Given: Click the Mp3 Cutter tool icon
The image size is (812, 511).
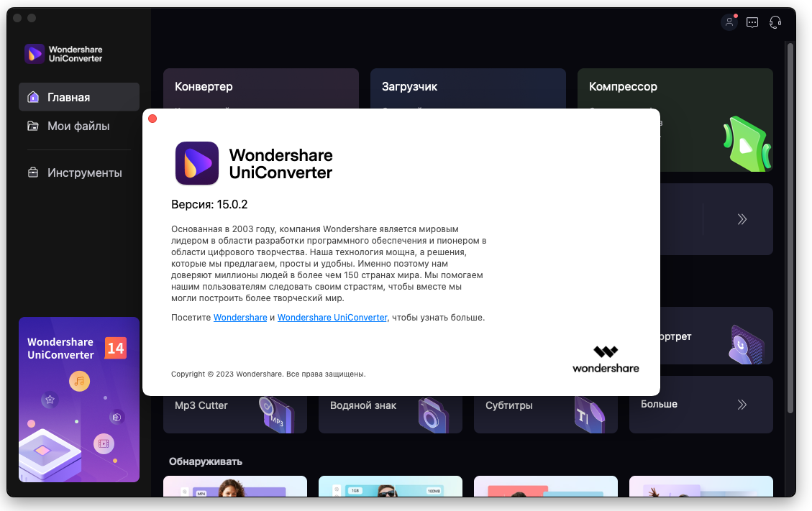Looking at the screenshot, I should [277, 414].
